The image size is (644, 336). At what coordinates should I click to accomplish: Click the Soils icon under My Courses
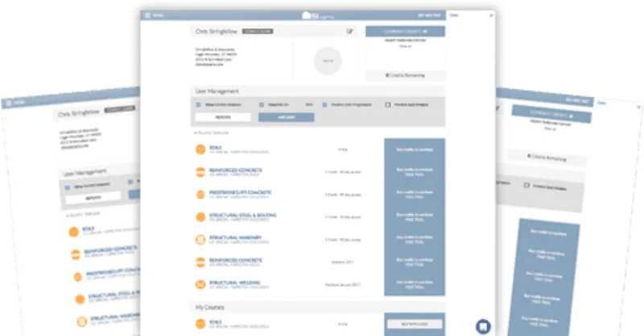coord(200,324)
